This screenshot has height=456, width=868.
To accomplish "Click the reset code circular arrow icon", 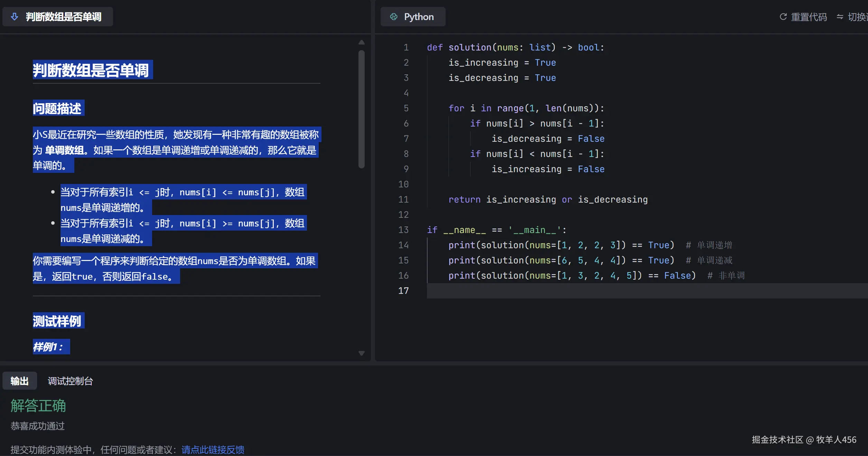I will tap(783, 17).
